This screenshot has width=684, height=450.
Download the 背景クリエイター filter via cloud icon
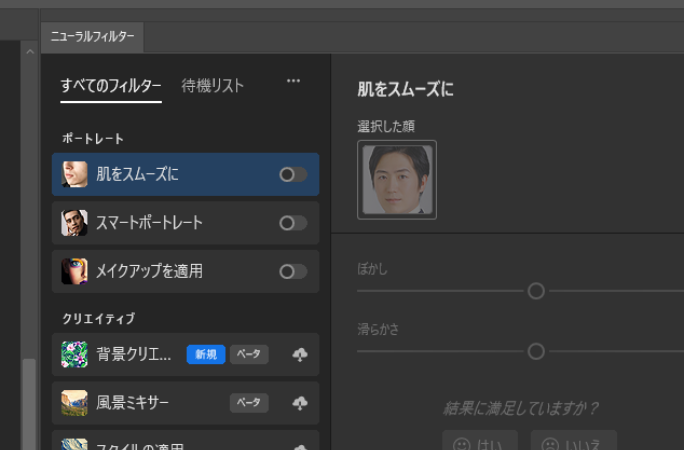(x=299, y=354)
